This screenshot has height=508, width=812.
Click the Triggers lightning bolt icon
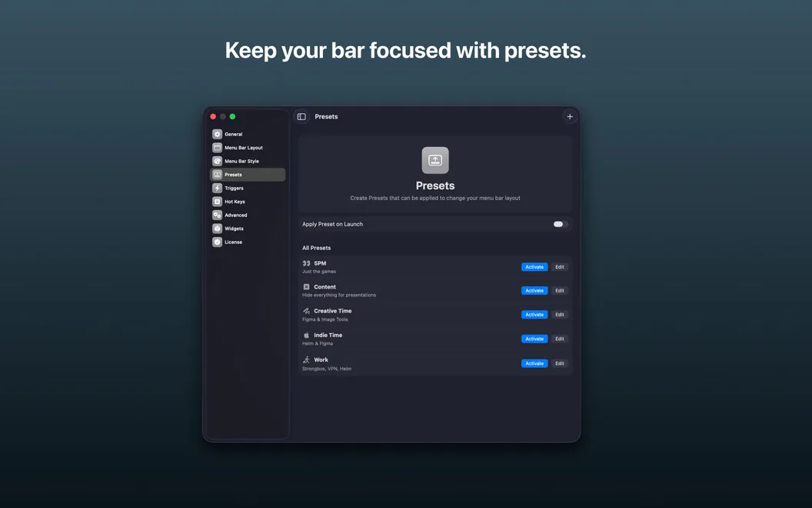(x=218, y=188)
